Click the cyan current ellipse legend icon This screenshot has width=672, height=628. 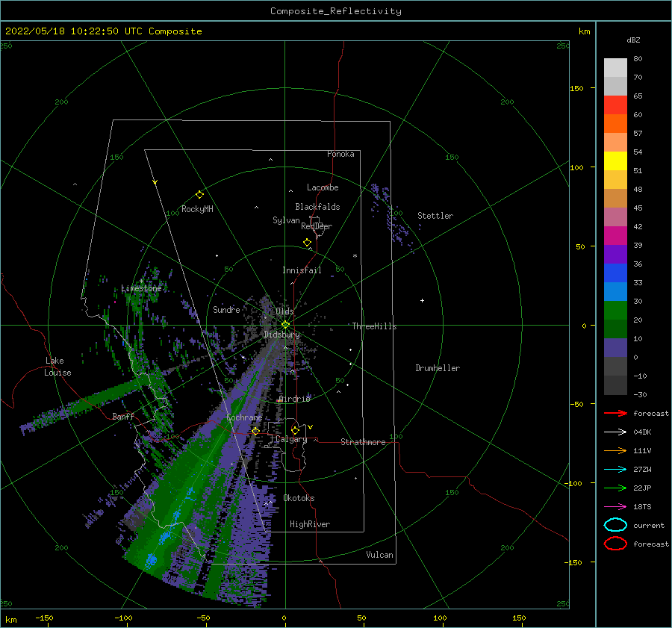[x=615, y=525]
